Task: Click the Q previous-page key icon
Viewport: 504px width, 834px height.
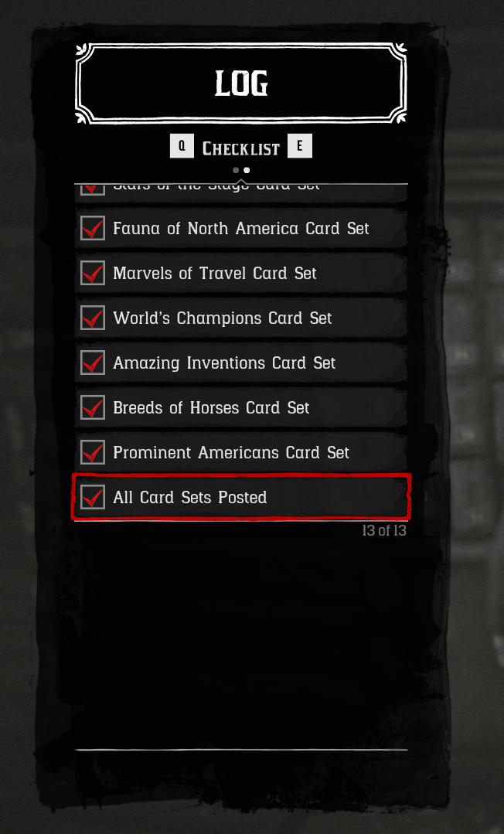Action: (x=182, y=146)
